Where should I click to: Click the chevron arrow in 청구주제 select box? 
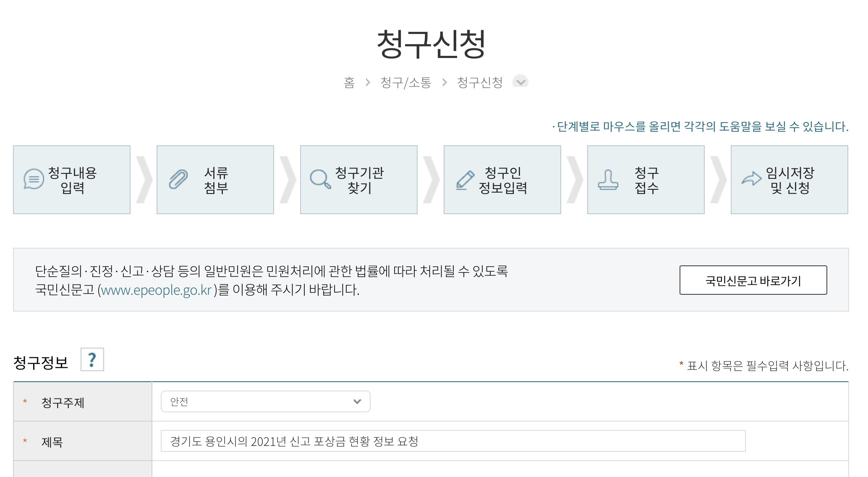(x=357, y=401)
